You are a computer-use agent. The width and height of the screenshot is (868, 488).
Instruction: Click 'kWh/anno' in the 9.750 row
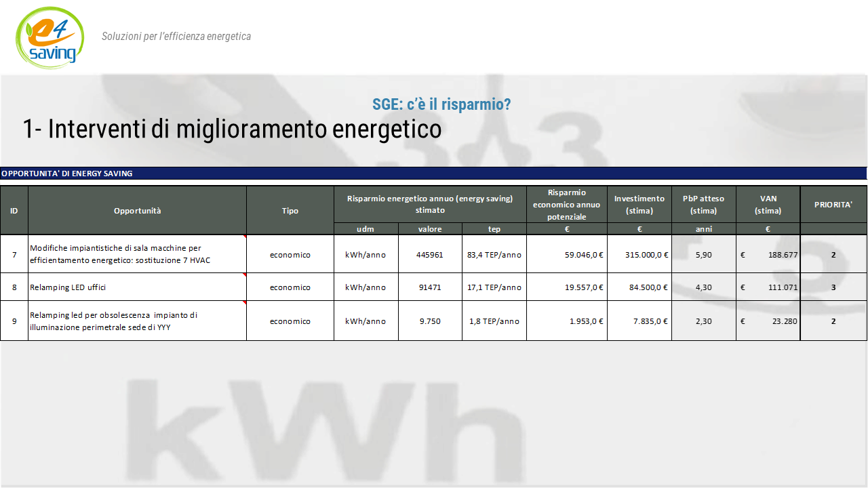pyautogui.click(x=366, y=321)
